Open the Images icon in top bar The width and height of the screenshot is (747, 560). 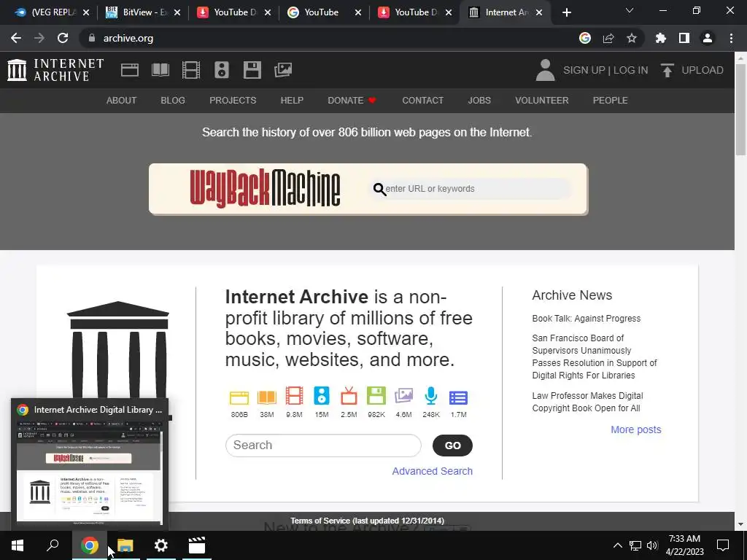click(x=283, y=70)
